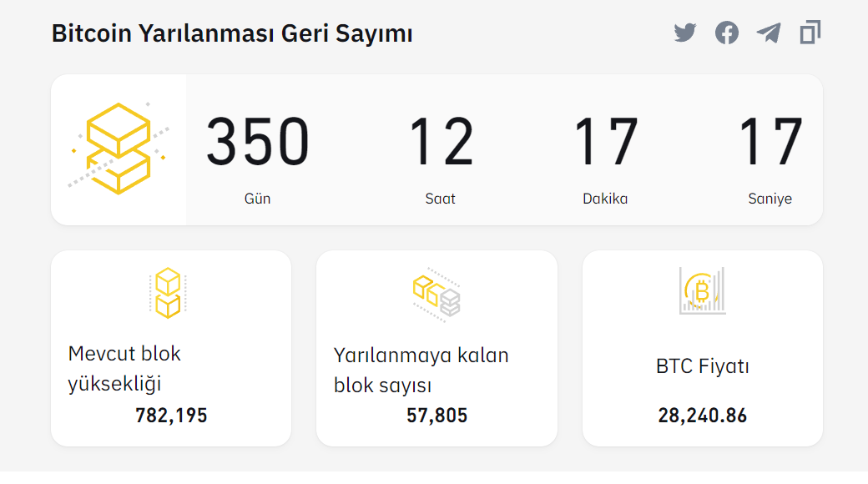
Task: Select the Yarılanmaya kalan blok sayısı label
Action: (421, 371)
